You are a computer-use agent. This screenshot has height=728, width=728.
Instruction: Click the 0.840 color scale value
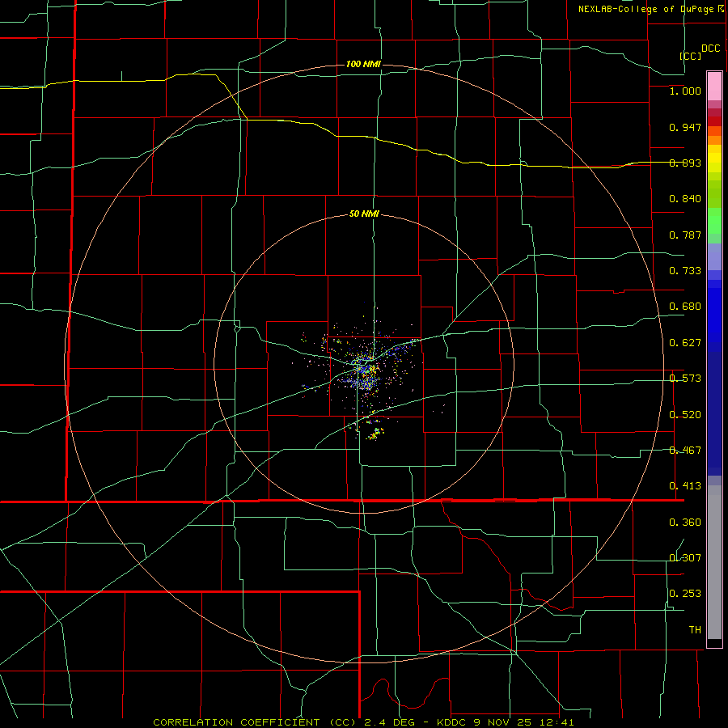coord(685,199)
